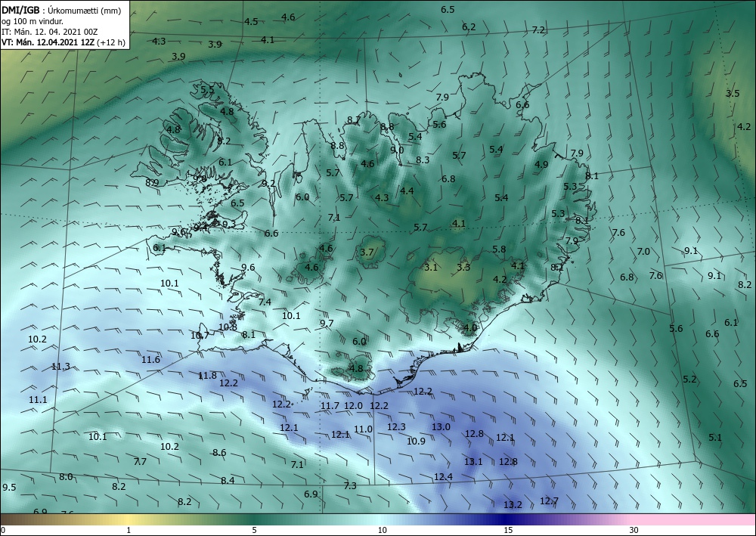Click the map value 7.3
Viewport: 756px width, 536px height.
[349, 486]
